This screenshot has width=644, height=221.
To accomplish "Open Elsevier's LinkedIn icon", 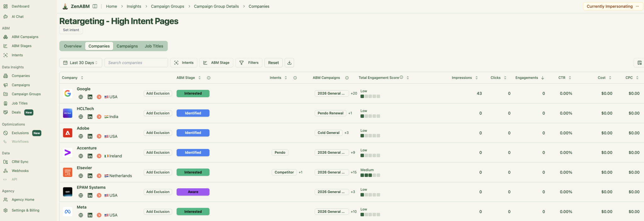I will click(90, 176).
